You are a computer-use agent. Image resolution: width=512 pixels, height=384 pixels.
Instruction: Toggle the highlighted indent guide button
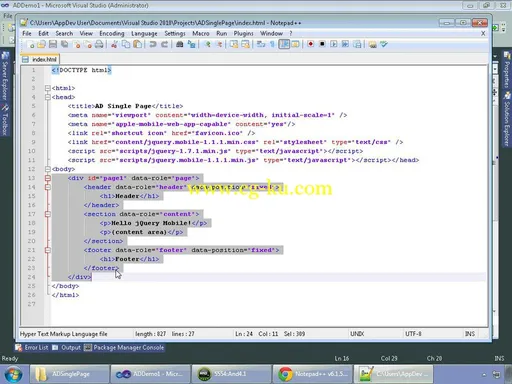tap(284, 44)
